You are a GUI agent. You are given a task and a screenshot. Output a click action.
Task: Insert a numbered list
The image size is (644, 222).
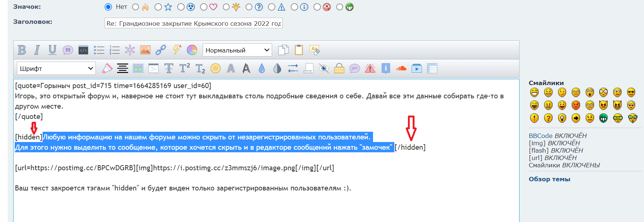(x=115, y=50)
